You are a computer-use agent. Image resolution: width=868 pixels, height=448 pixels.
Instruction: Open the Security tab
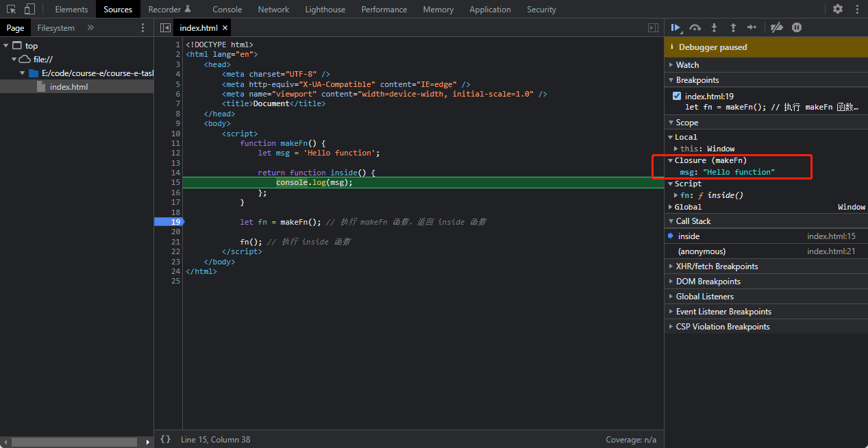coord(541,10)
